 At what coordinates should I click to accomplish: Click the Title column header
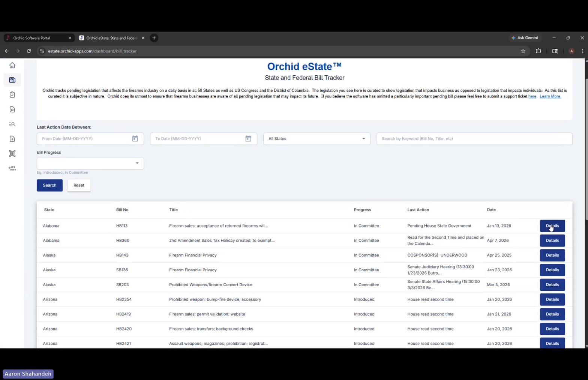click(x=173, y=210)
